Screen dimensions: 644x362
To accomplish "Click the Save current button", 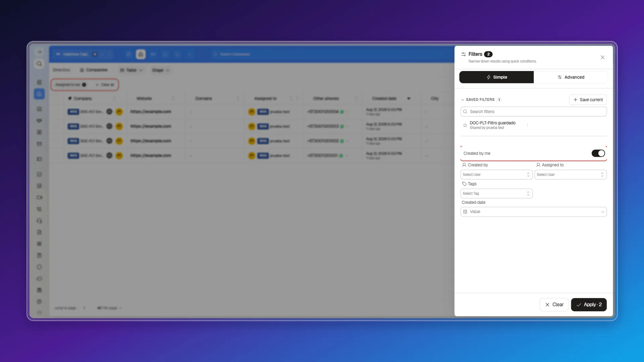I will click(x=588, y=100).
